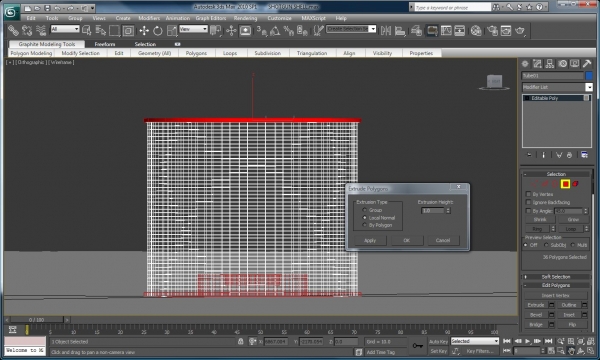Click the ViewCube in the viewport

(494, 81)
